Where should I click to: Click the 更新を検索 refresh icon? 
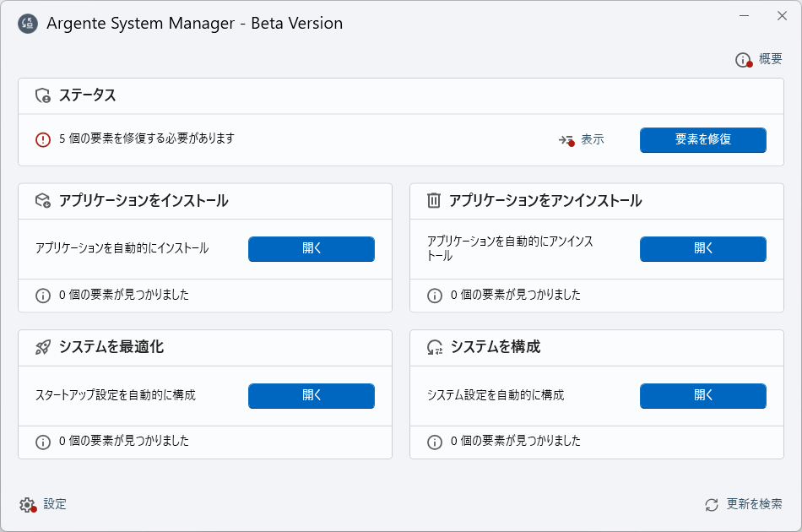tap(712, 505)
